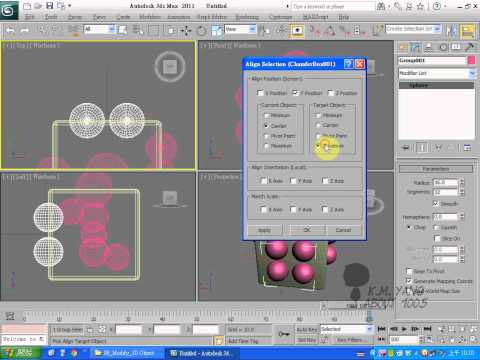Open the quick access toolbar dropdown arrow
Image resolution: width=480 pixels, height=360 pixels.
69,6
